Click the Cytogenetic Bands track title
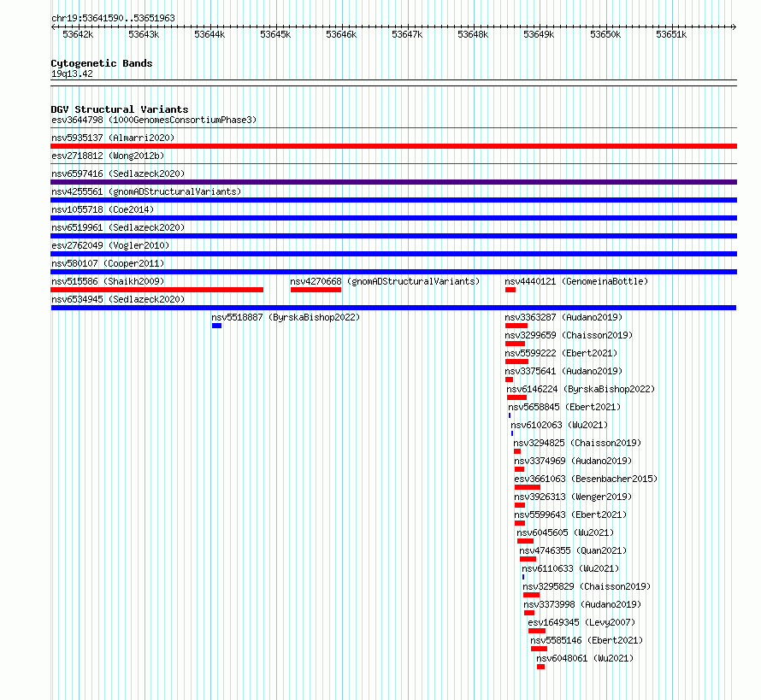 [102, 63]
